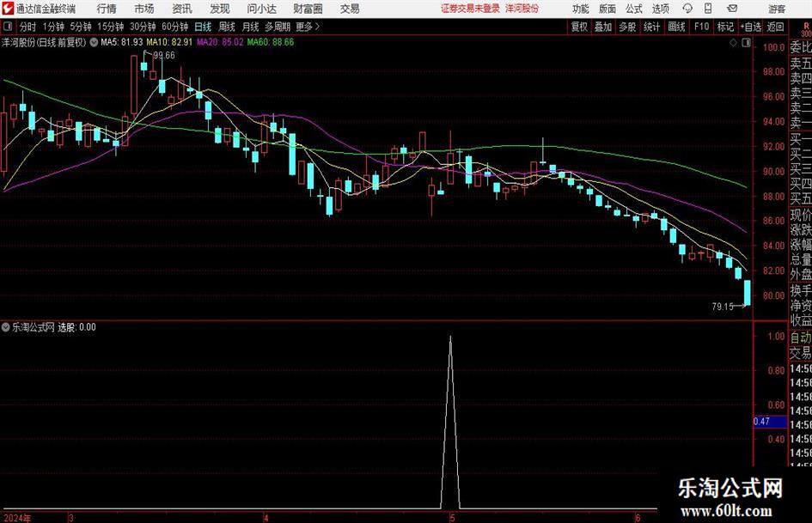Switch to 分时 chart
The height and width of the screenshot is (523, 812).
(x=27, y=27)
